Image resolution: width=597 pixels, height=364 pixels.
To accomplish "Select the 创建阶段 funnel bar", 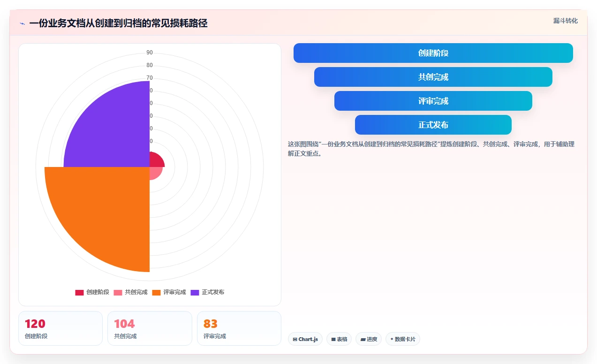I will (433, 53).
